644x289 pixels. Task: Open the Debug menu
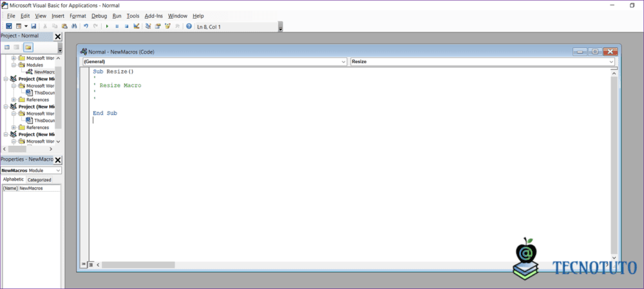coord(99,16)
